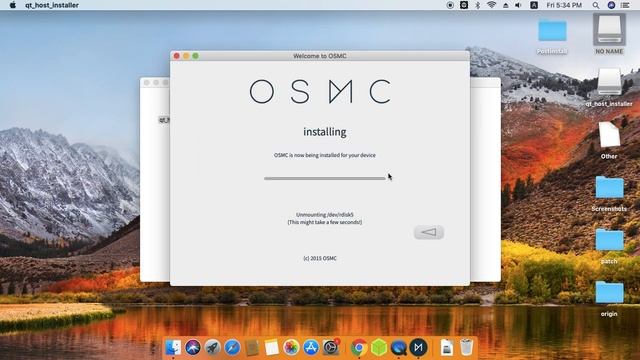Select the NO NAME drive on desktop
This screenshot has width=640, height=360.
[x=609, y=33]
